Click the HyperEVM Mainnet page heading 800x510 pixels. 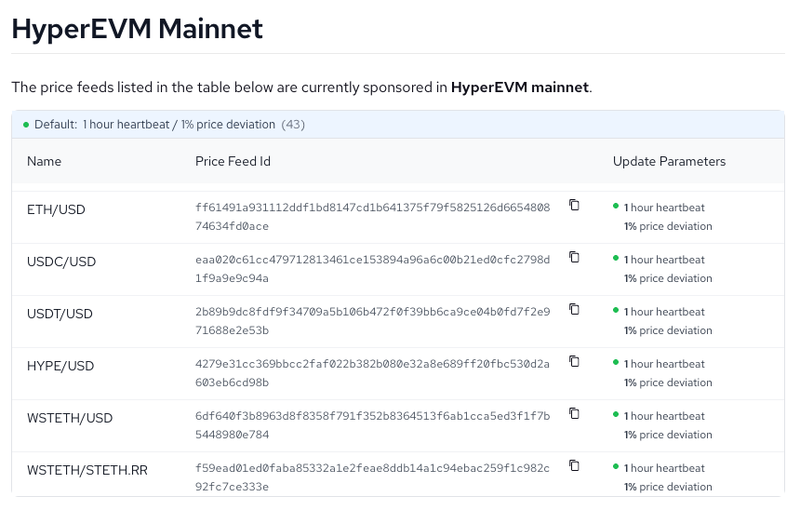[x=137, y=29]
